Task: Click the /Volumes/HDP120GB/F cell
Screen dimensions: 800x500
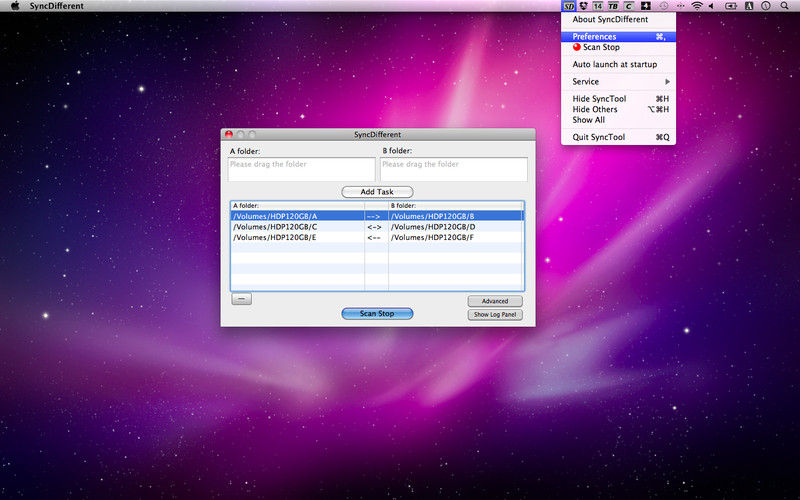Action: (456, 238)
